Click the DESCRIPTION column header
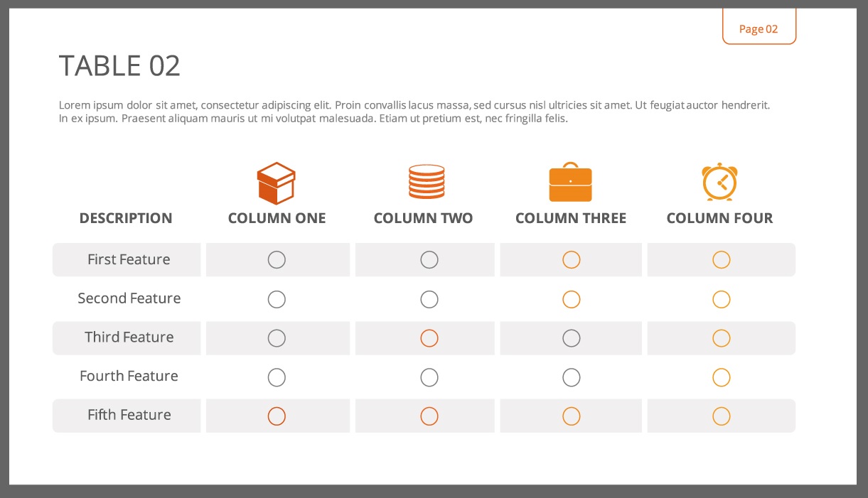The height and width of the screenshot is (498, 868). [126, 218]
